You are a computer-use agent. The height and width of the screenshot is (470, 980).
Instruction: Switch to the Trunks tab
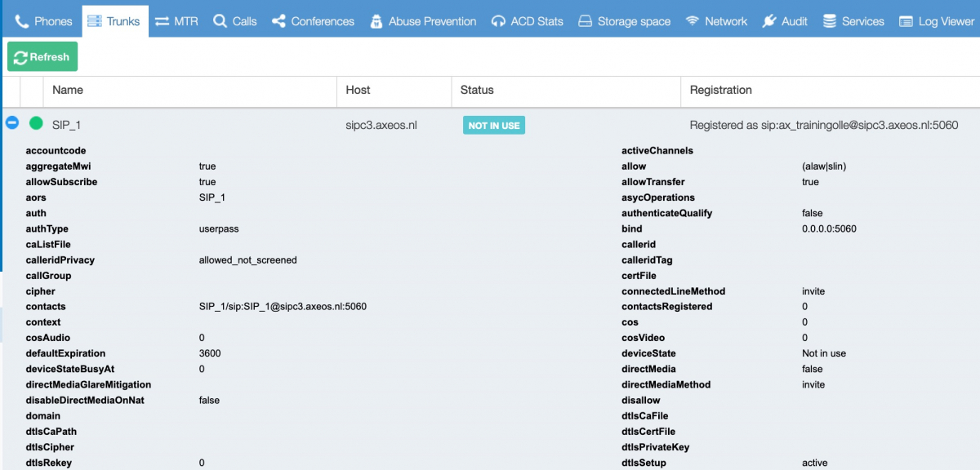point(115,21)
